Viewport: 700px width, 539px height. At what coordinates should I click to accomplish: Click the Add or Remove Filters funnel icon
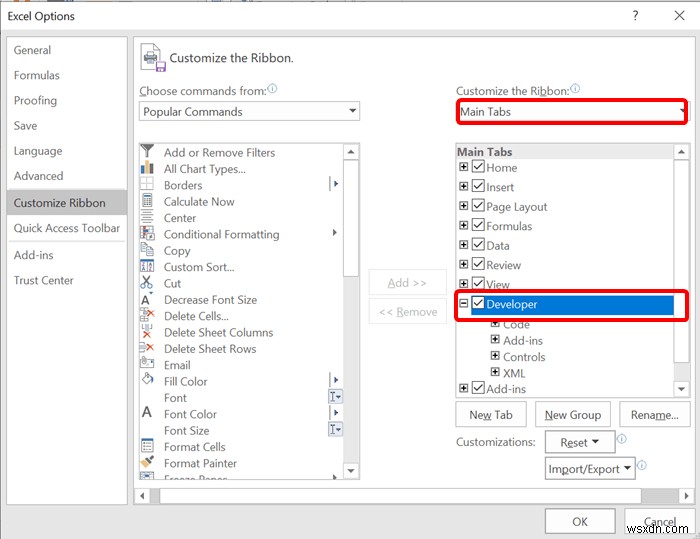[147, 150]
